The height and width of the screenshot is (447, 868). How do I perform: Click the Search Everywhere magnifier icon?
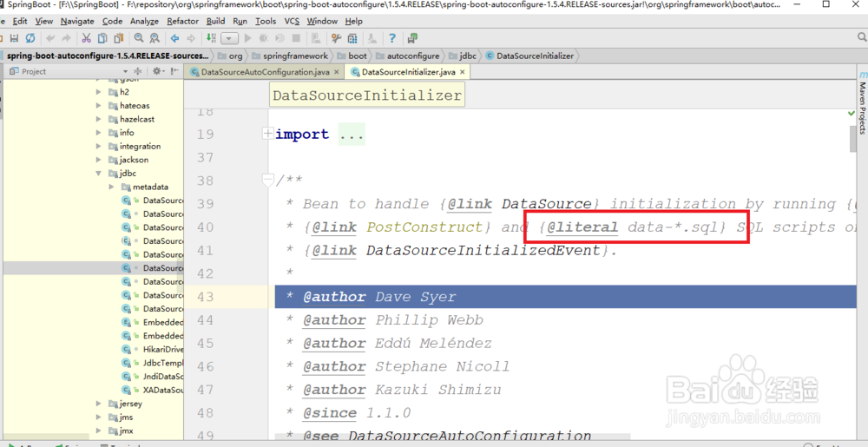[862, 37]
